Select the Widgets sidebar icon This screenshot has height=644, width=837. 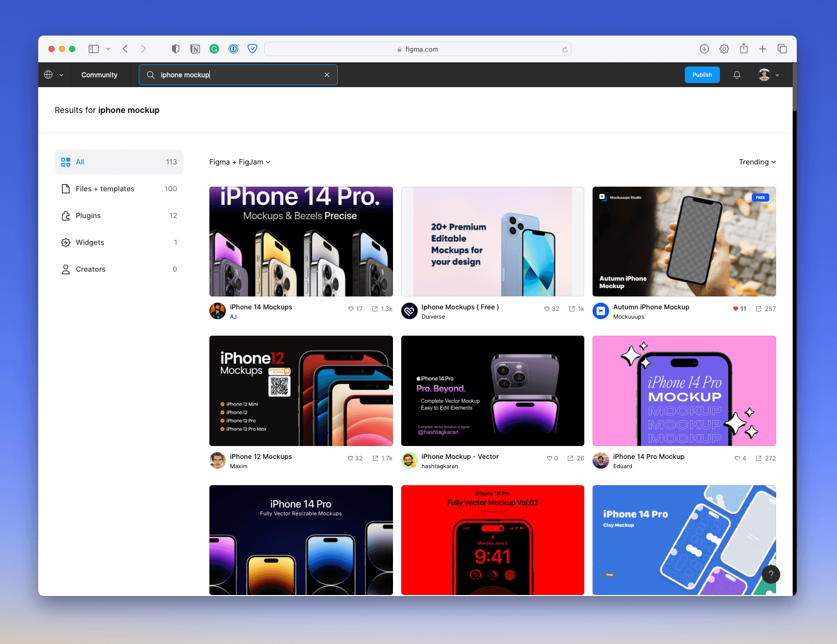coord(66,242)
